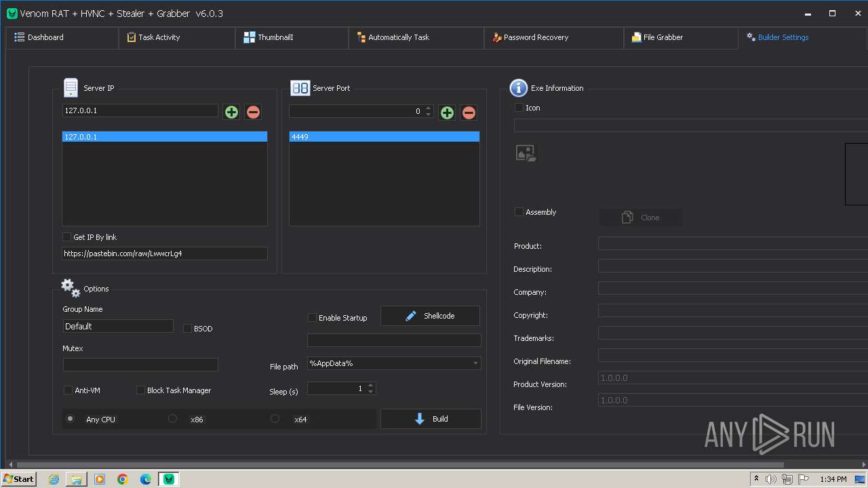Screen dimensions: 868x488
Task: Toggle the Anti-VM checkbox
Action: point(68,390)
